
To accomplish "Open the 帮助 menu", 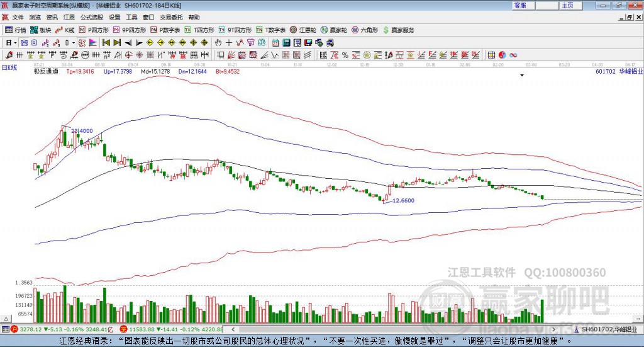I will point(194,17).
